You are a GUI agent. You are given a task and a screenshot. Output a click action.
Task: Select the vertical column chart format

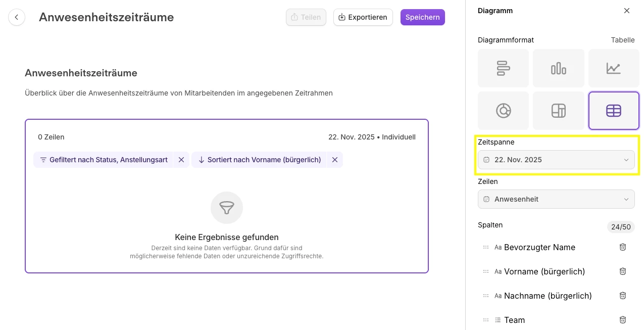click(x=558, y=68)
